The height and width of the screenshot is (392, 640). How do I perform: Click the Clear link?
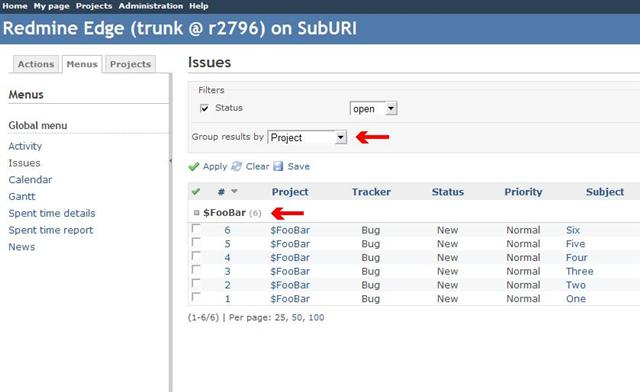pos(257,166)
